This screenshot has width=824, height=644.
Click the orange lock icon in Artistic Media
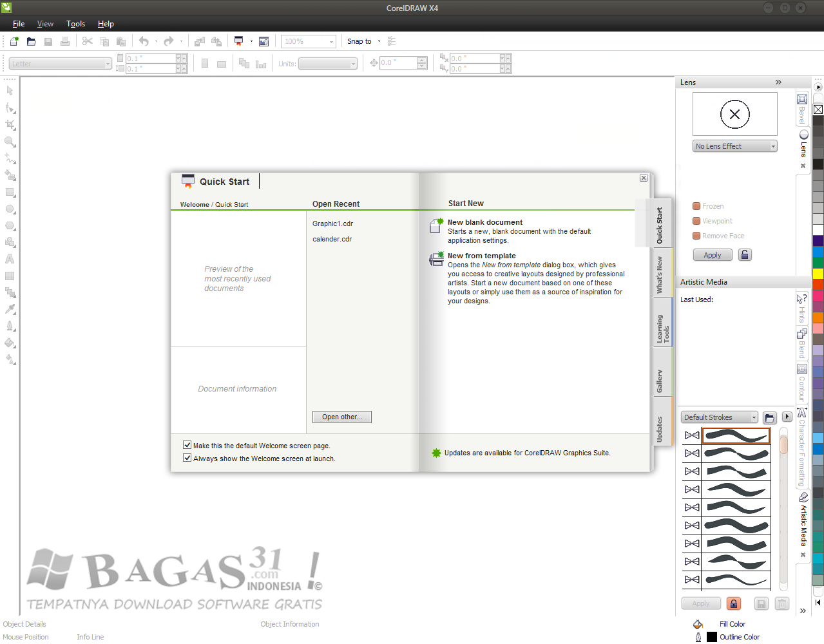tap(733, 603)
